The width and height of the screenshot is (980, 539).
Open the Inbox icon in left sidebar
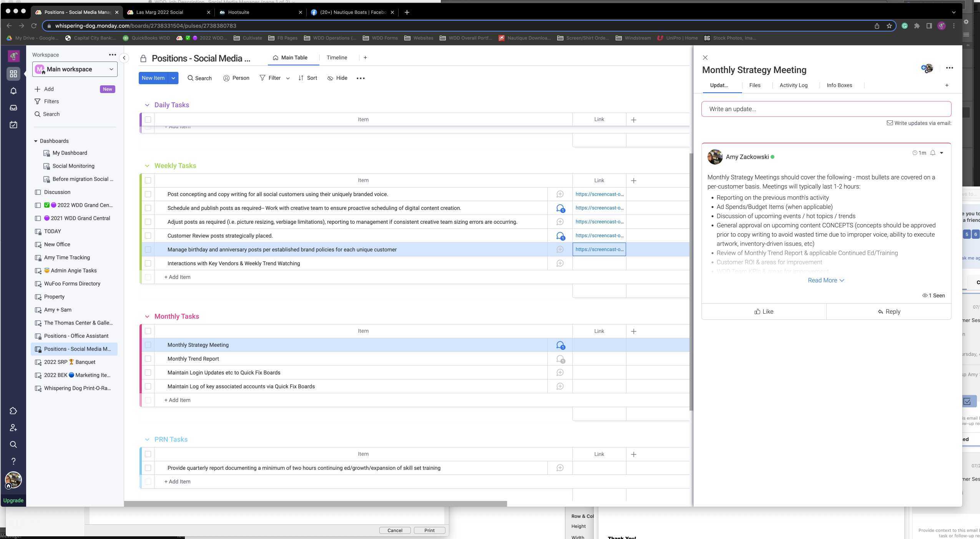pos(13,108)
